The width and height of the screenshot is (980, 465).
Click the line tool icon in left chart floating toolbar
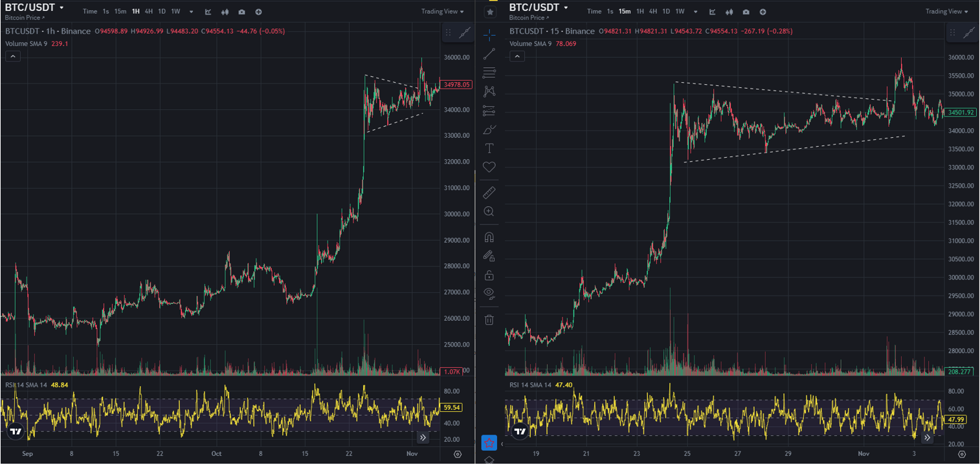[465, 32]
